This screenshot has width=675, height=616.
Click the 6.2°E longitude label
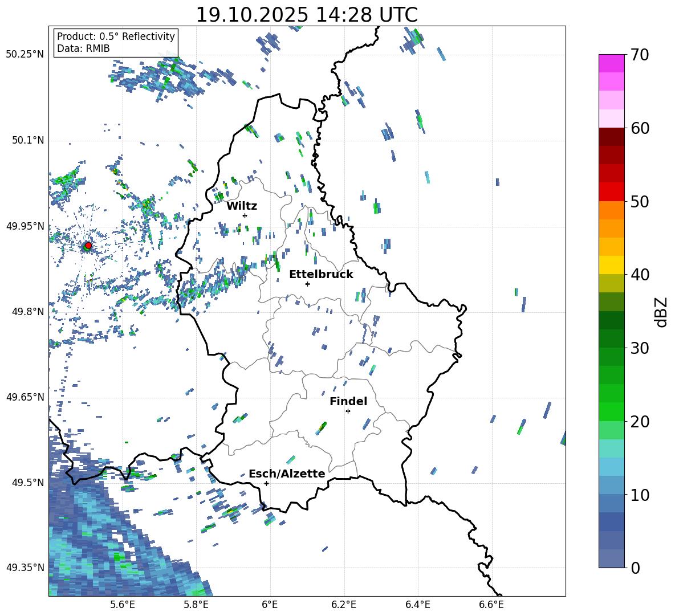click(x=344, y=605)
